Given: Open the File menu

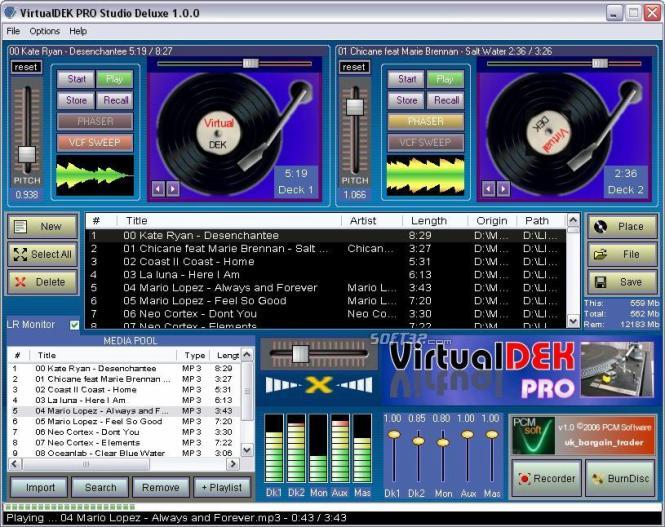Looking at the screenshot, I should coord(13,31).
